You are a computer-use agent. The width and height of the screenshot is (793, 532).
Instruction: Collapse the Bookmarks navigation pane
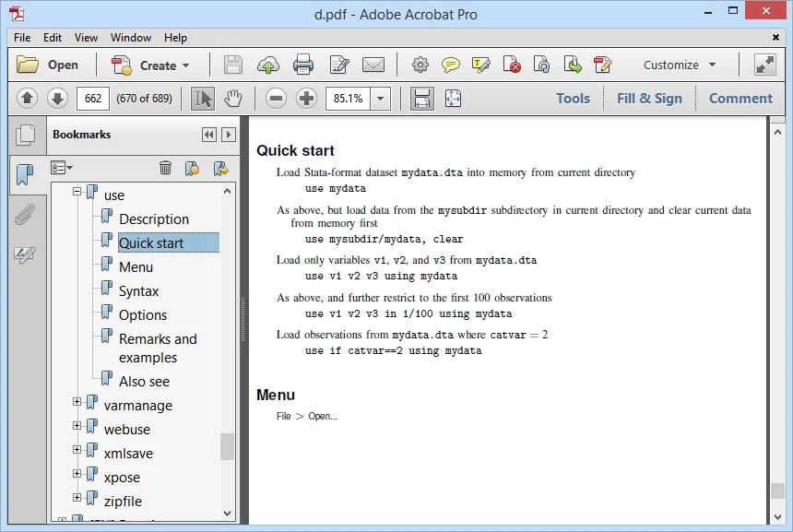(209, 135)
